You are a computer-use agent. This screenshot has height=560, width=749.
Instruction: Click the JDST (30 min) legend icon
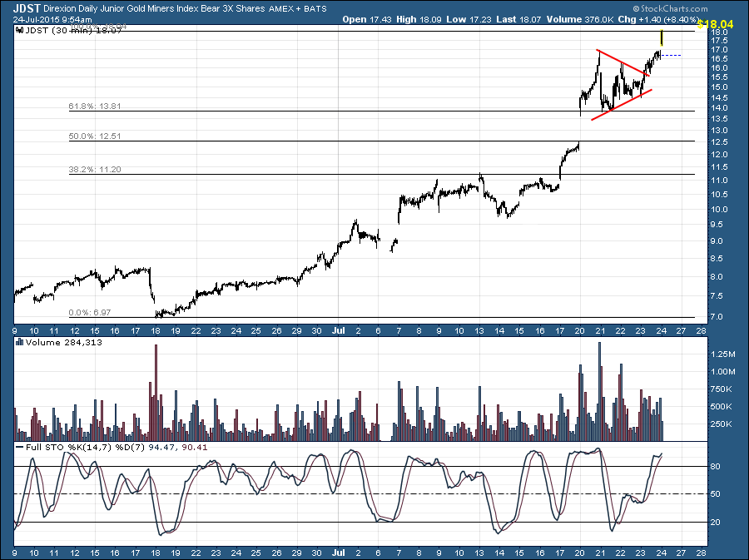pos(20,30)
